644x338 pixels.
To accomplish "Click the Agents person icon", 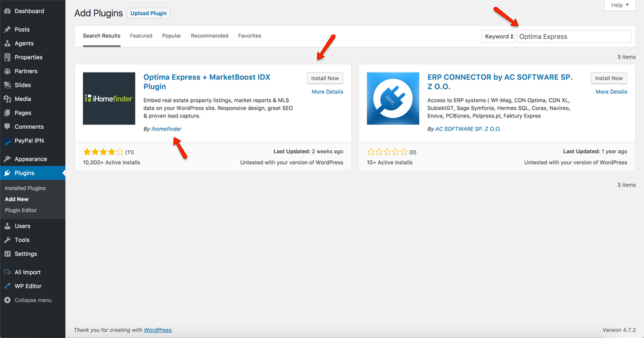I will click(7, 44).
